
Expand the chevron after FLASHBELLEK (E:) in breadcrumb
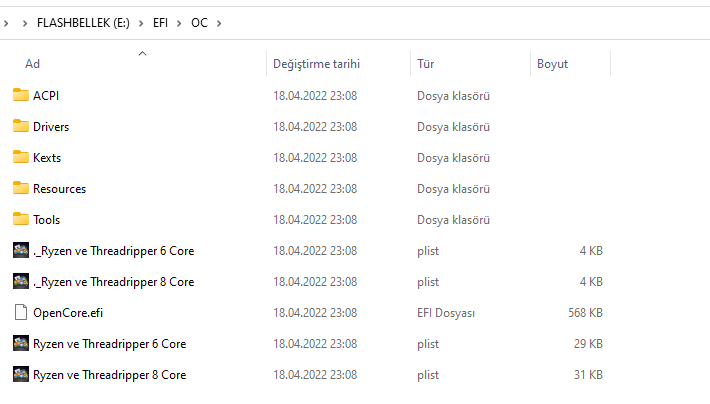141,22
